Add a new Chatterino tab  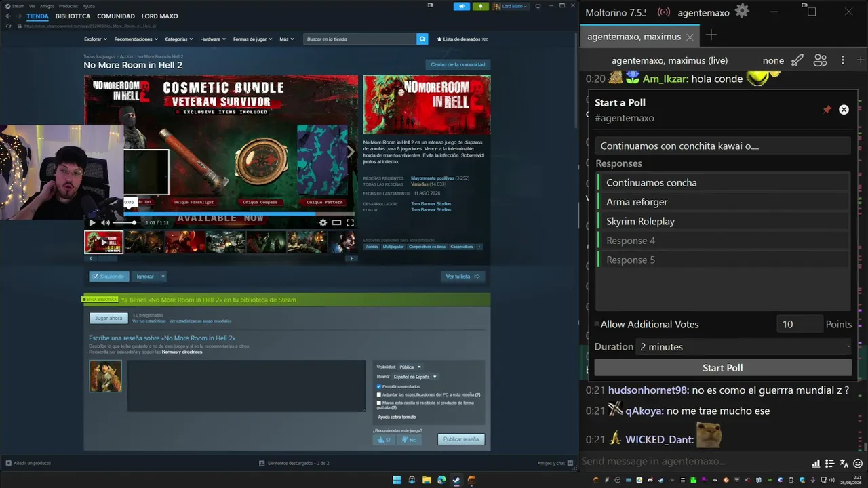(x=711, y=35)
